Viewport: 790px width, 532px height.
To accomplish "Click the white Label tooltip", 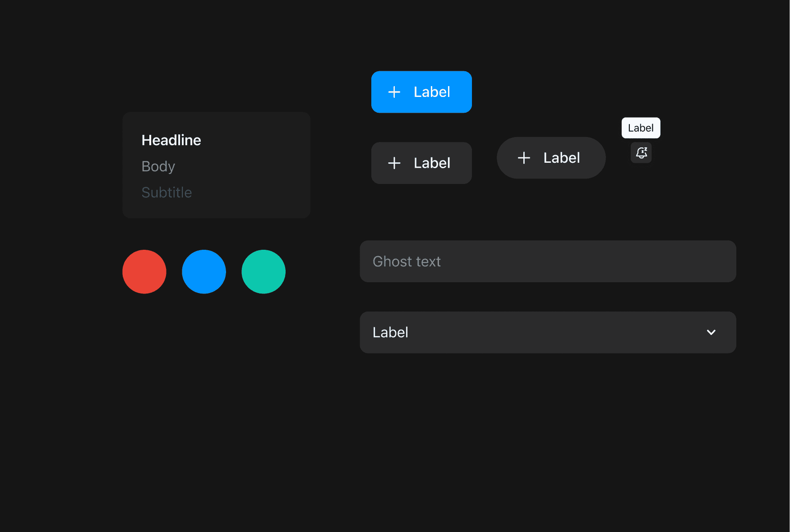I will coord(641,128).
